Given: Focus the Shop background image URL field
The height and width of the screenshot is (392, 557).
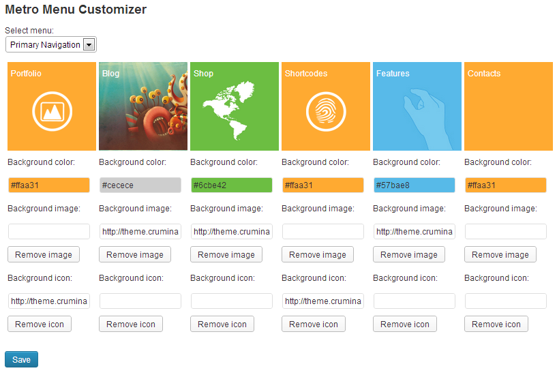Looking at the screenshot, I should 231,232.
